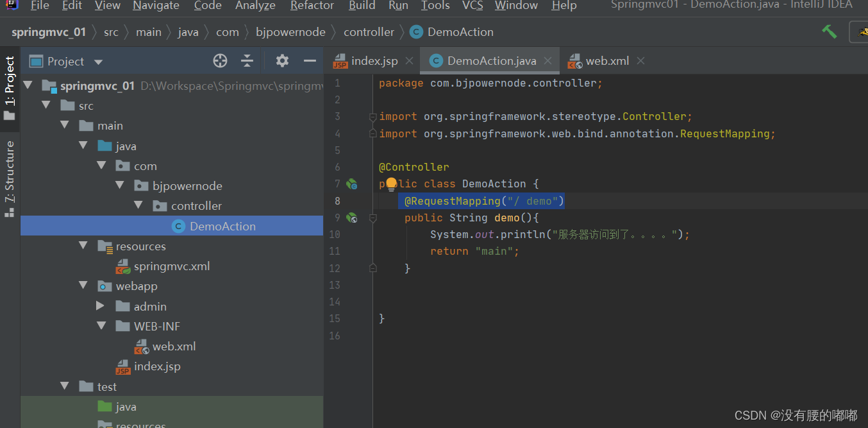Collapse the WEB-INF folder node

(101, 326)
